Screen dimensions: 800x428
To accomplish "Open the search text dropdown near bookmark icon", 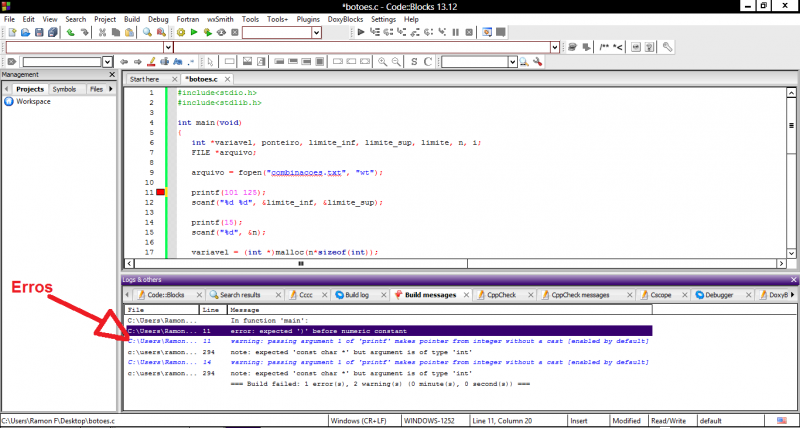I will [108, 62].
